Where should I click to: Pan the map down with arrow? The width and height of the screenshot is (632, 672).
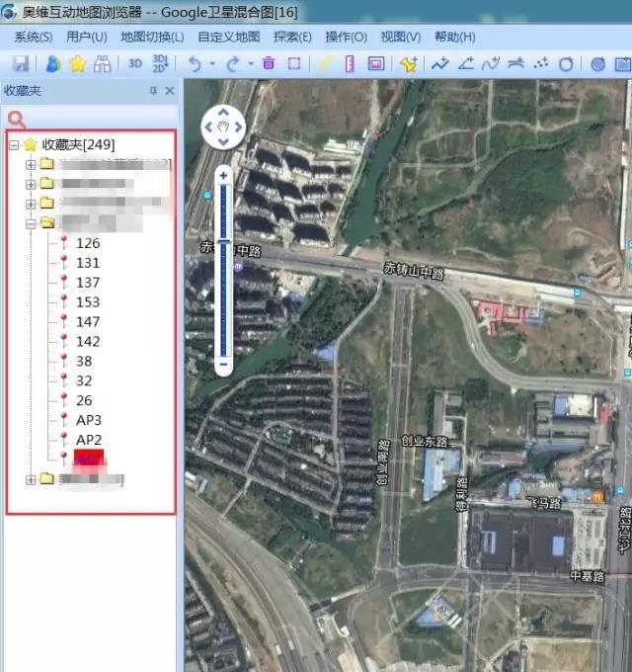click(223, 141)
